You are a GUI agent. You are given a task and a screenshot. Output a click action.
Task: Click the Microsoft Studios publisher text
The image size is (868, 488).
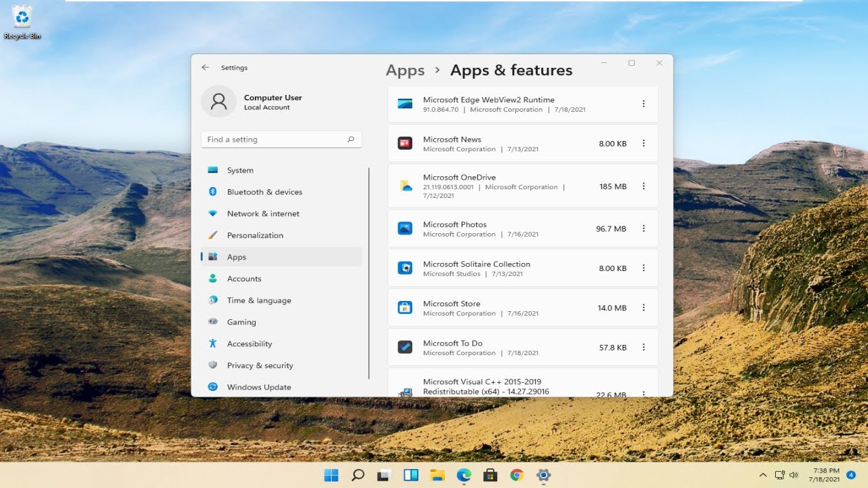coord(452,274)
